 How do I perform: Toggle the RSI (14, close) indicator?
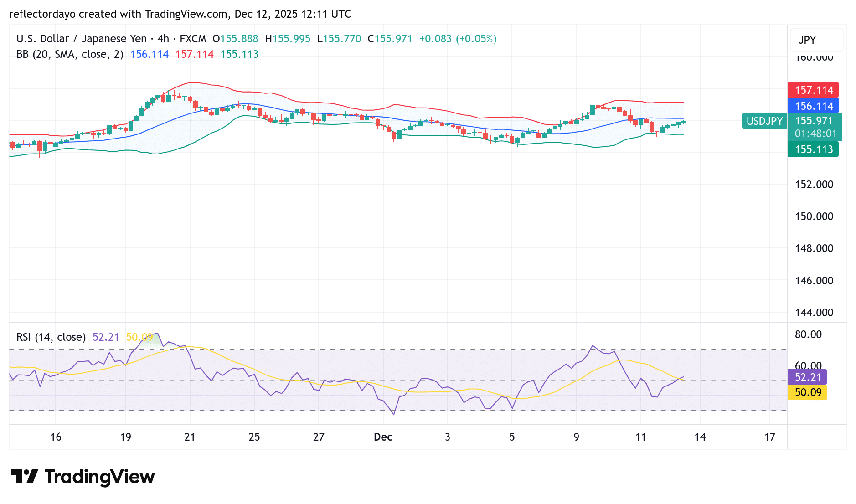pyautogui.click(x=52, y=337)
